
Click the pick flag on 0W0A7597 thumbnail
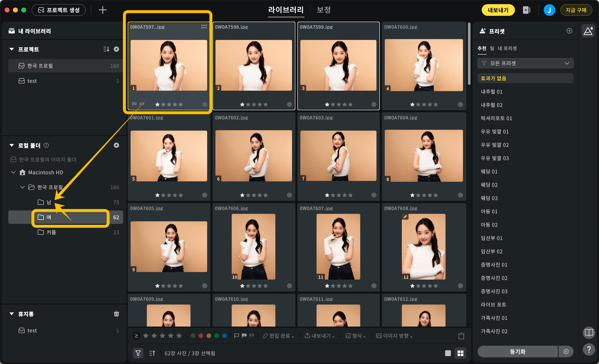pos(134,104)
